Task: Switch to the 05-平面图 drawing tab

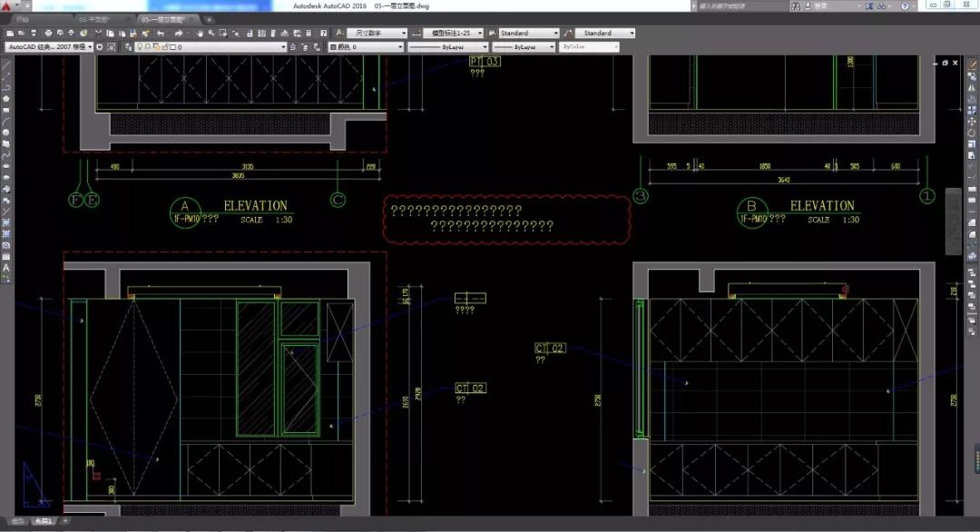Action: 93,18
